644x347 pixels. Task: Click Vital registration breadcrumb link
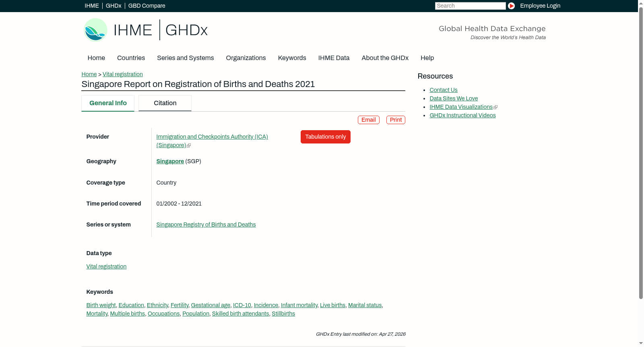point(123,74)
